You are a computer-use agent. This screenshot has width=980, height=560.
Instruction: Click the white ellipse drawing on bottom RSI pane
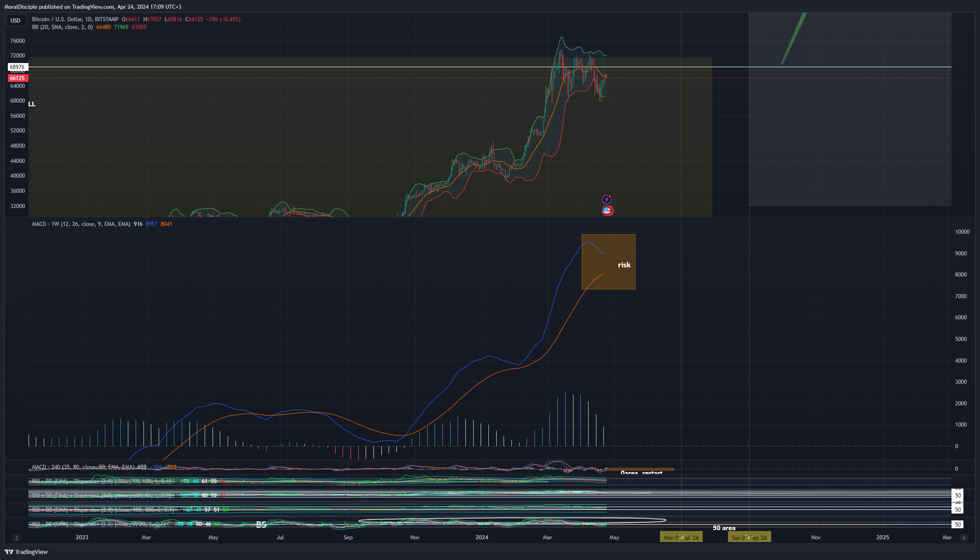coord(512,521)
